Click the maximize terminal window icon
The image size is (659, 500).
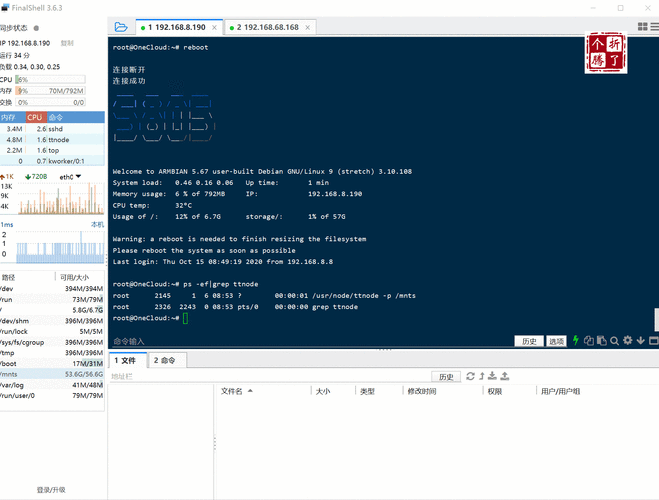[x=654, y=341]
